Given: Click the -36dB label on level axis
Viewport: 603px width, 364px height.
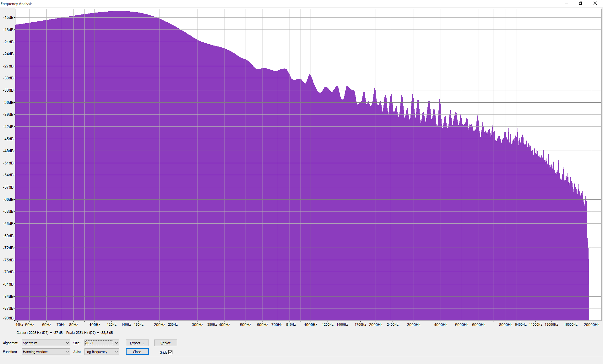Looking at the screenshot, I should pyautogui.click(x=8, y=102).
